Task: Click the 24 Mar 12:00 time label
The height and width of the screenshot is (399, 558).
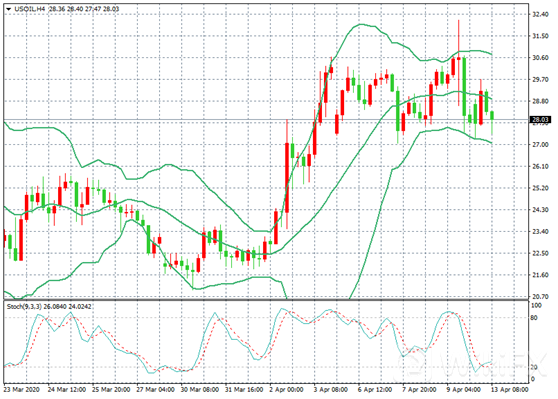Action: click(67, 390)
